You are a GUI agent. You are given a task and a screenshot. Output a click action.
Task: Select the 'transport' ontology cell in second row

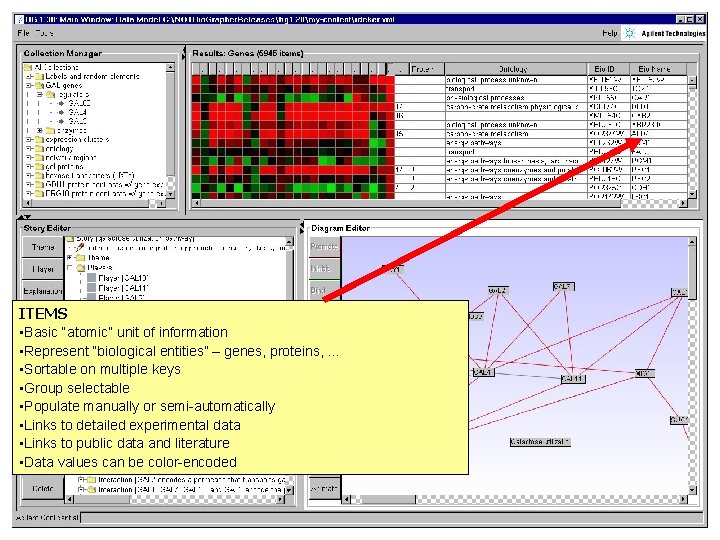[516, 89]
